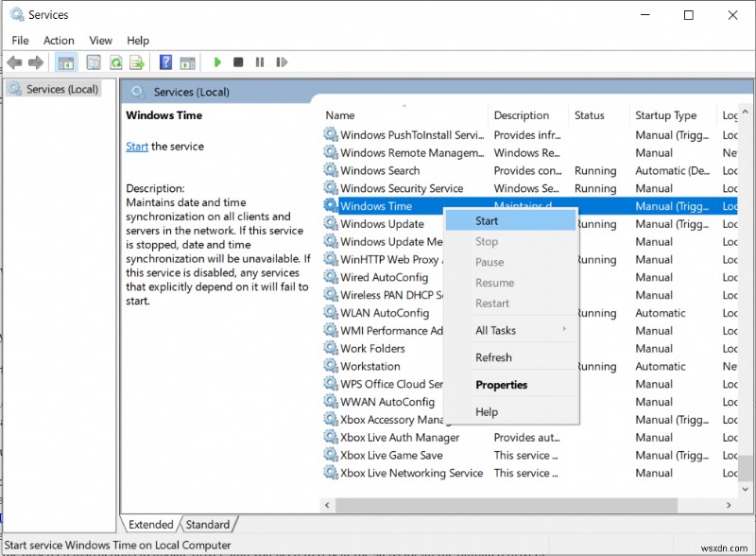The image size is (756, 556).
Task: Click the Restart service toolbar icon
Action: point(281,62)
